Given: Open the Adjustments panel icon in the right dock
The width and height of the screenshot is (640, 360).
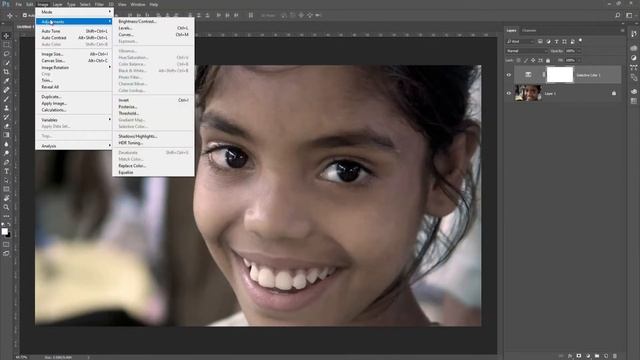Looking at the screenshot, I should coord(633,58).
